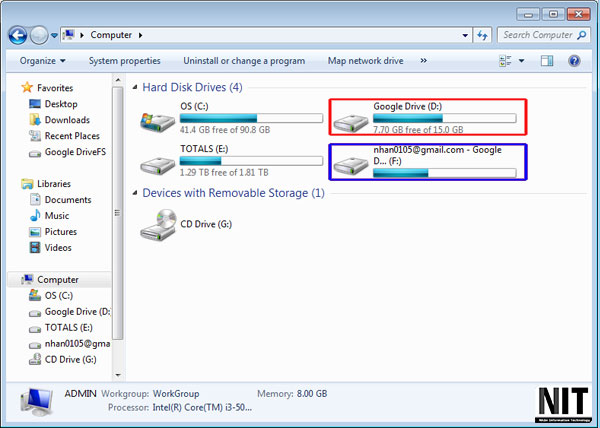600x428 pixels.
Task: Open the Pictures library
Action: pyautogui.click(x=53, y=232)
